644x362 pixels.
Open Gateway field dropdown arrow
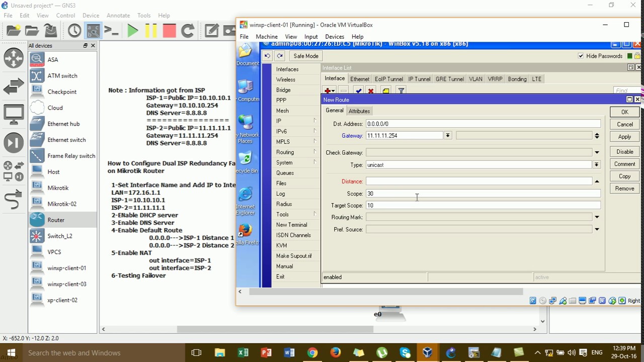[x=447, y=135]
